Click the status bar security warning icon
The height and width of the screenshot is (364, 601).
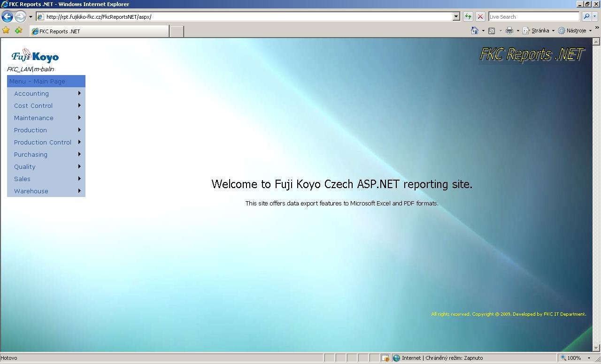click(385, 358)
